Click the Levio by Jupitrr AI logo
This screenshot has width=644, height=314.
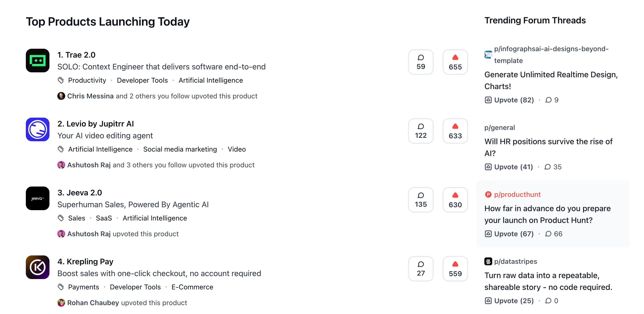pyautogui.click(x=37, y=129)
